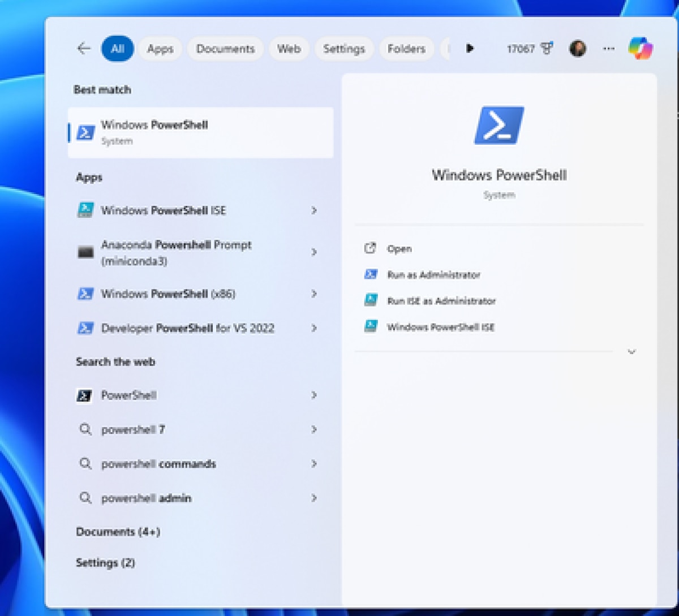Screen dimensions: 679x616
Task: Select the All filter tab
Action: [x=118, y=49]
